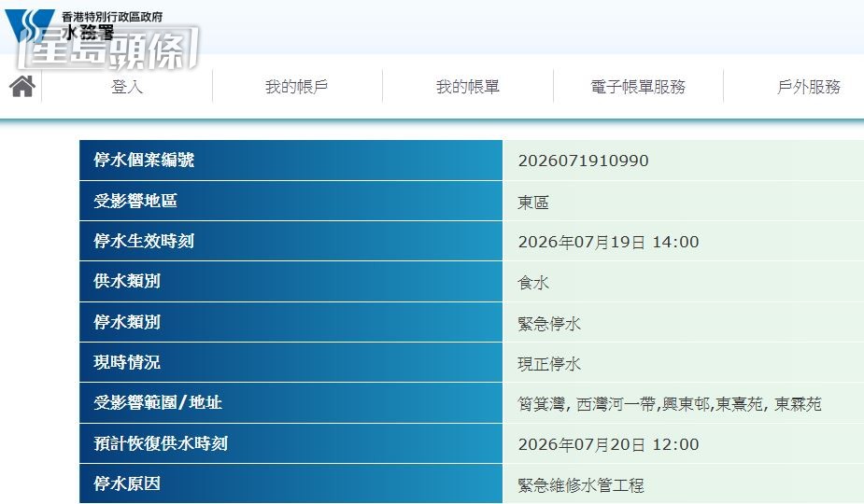The width and height of the screenshot is (864, 504).
Task: Select the 緊急維修水管工程 reason value
Action: (x=581, y=485)
